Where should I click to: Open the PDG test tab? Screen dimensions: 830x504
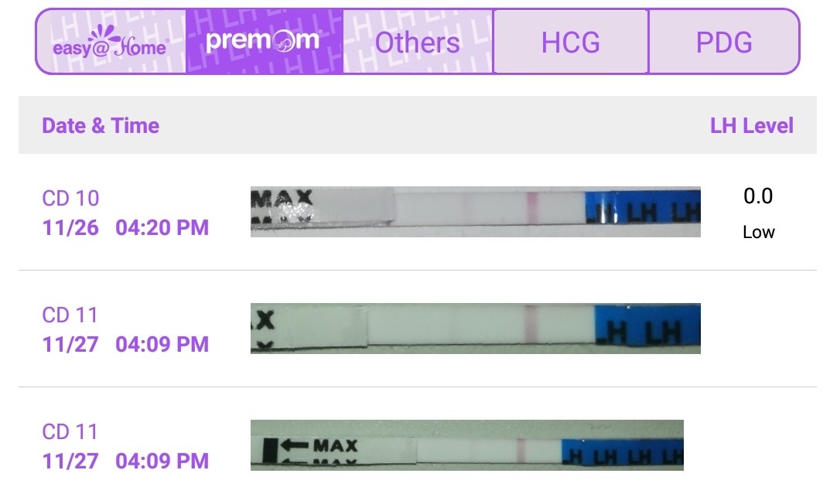723,43
